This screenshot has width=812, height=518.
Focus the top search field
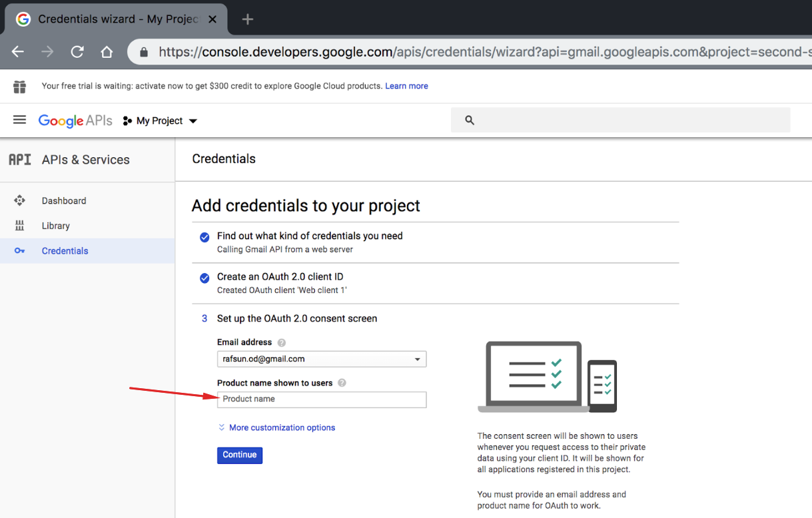point(621,120)
